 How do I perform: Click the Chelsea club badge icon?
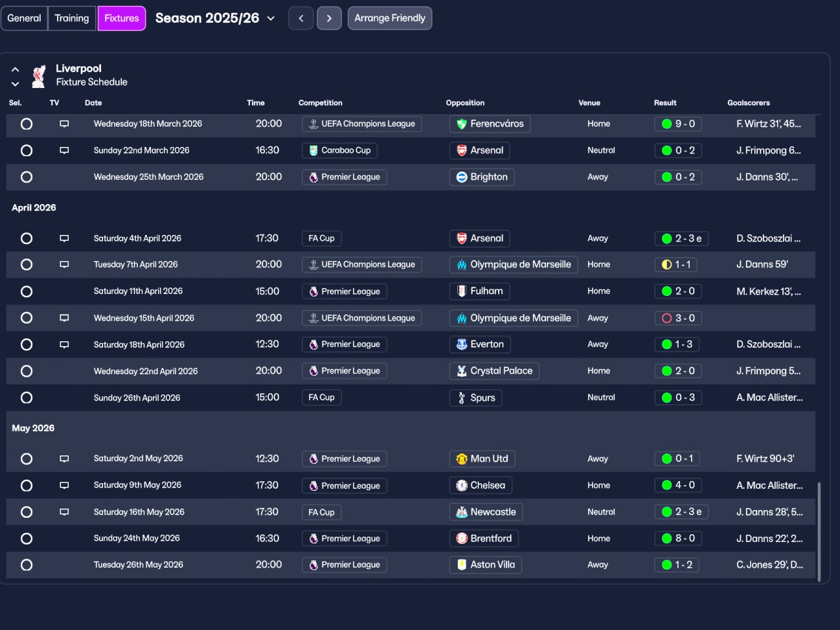[462, 486]
